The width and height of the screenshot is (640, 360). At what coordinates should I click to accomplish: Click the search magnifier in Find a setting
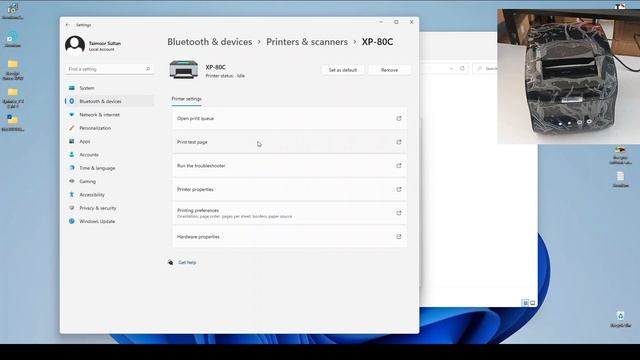click(x=148, y=69)
